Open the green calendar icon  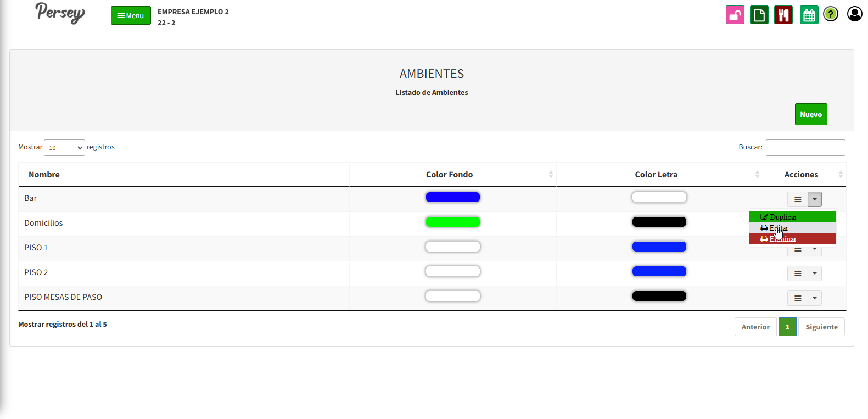(x=809, y=15)
